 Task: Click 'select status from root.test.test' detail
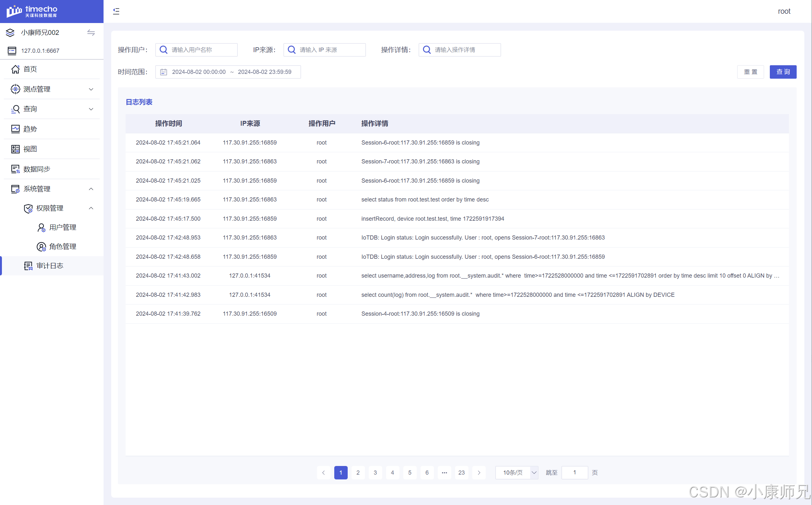pos(425,200)
